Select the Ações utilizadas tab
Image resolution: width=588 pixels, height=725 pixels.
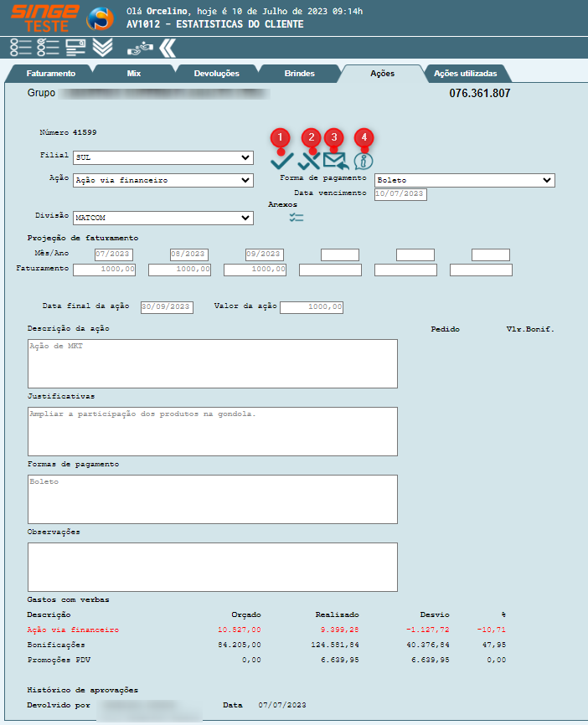click(x=465, y=74)
